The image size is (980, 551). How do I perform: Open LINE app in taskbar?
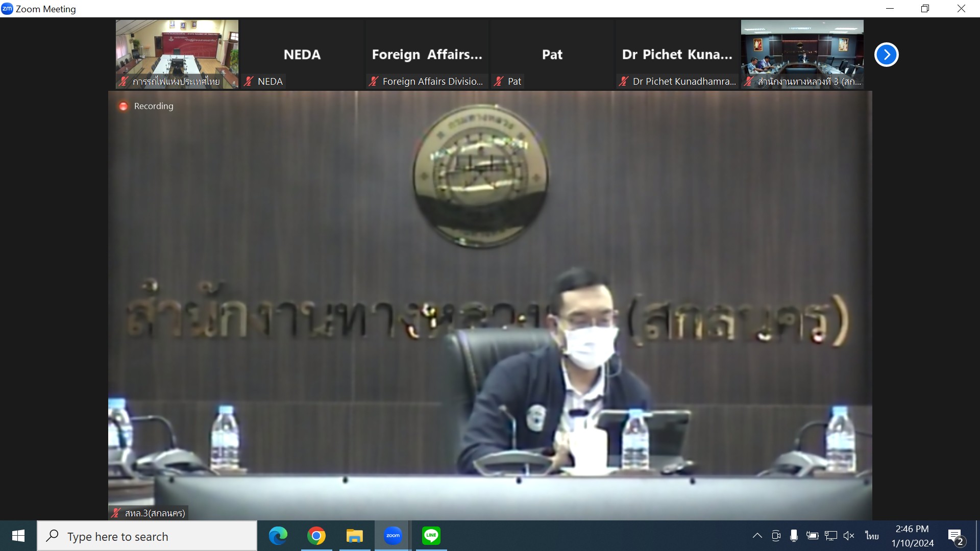coord(431,536)
